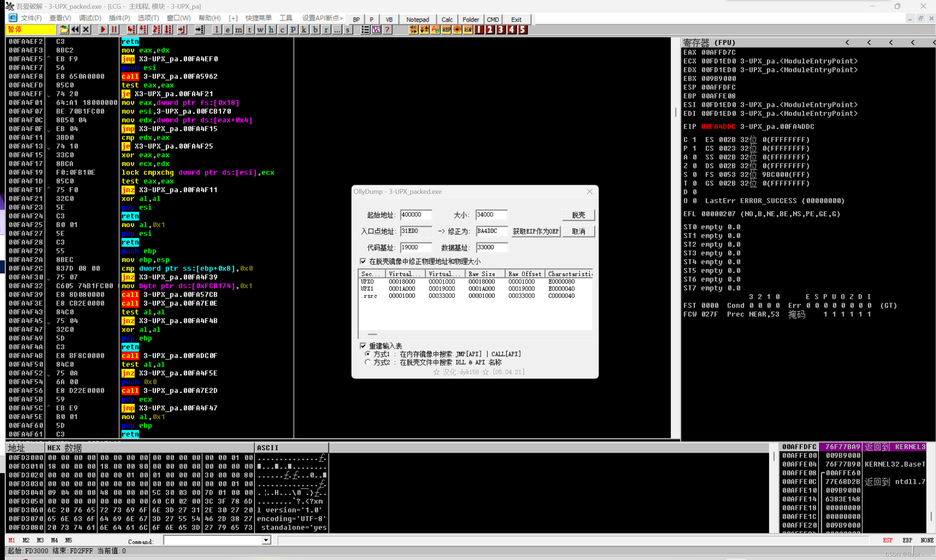936x560 pixels.
Task: Expand the Command input dropdown arrow
Action: tap(266, 540)
